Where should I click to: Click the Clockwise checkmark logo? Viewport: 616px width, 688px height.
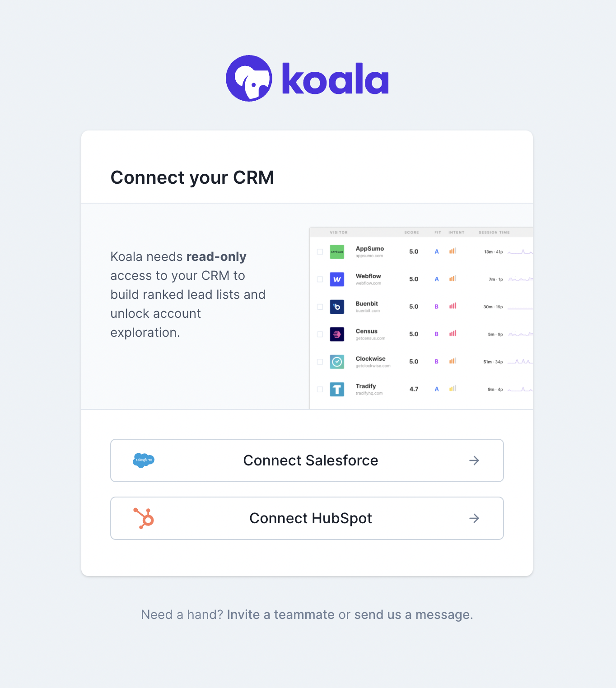337,362
